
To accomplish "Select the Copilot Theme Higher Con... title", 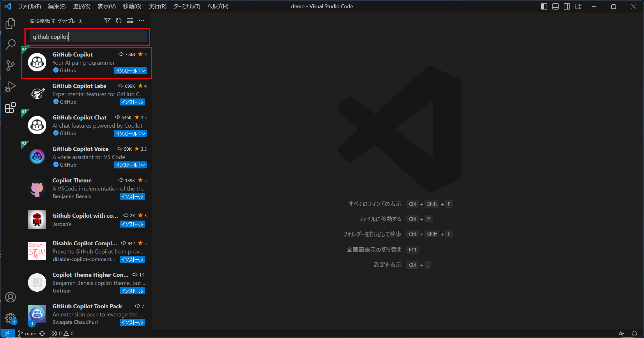I will 90,275.
